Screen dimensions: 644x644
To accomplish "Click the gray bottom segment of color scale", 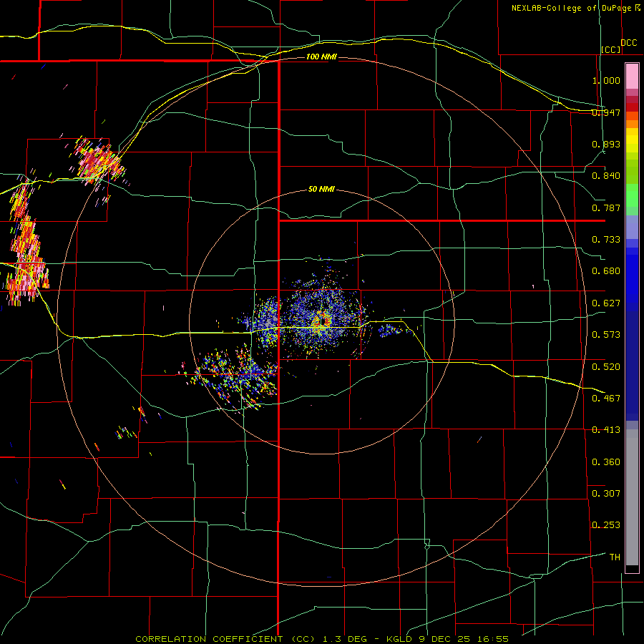I will (632, 497).
